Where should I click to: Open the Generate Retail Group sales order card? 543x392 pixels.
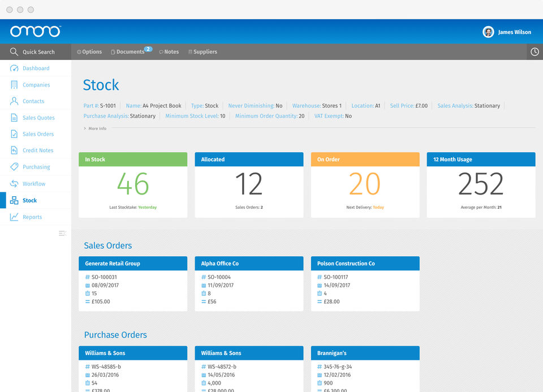coord(133,283)
